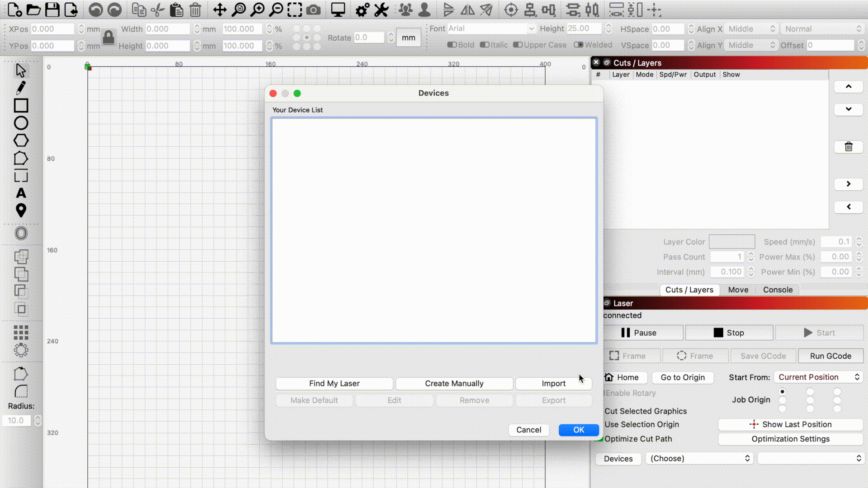Click the Zoom In magnifier icon
This screenshot has height=488, width=868.
tap(257, 9)
